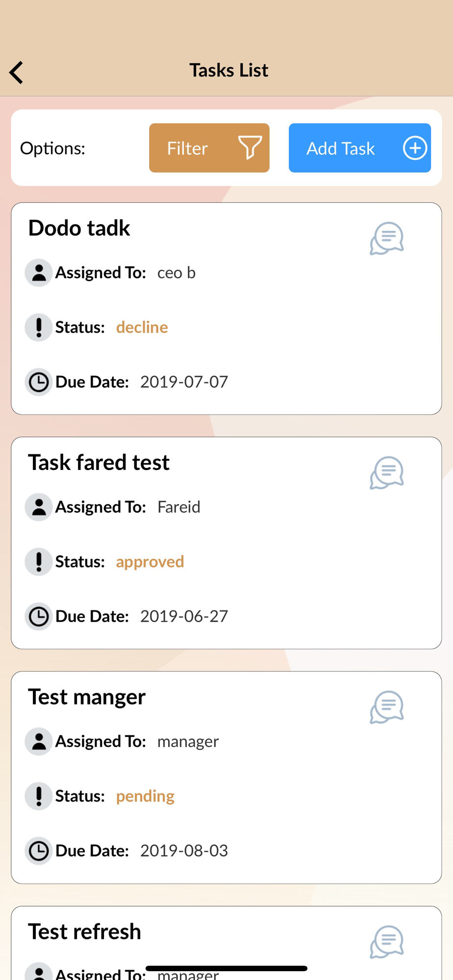Tap the person icon on Dodo tadk card

[x=39, y=272]
